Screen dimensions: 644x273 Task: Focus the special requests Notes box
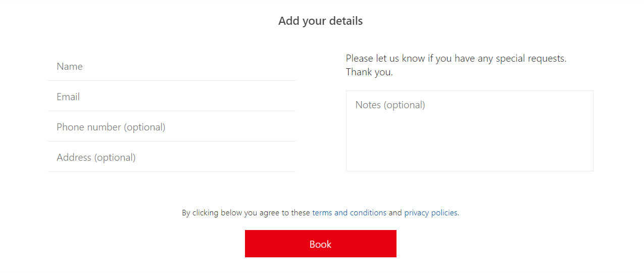coord(469,131)
